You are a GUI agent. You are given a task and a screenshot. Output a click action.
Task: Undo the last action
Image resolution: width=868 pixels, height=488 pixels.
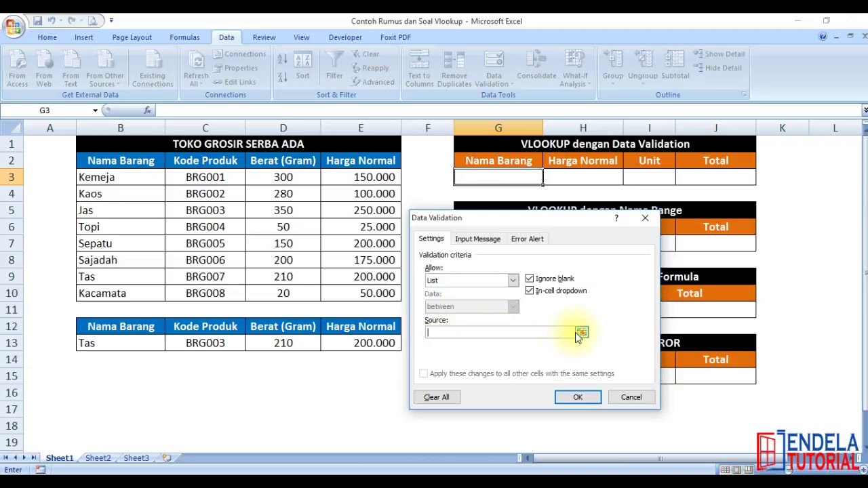tap(52, 21)
